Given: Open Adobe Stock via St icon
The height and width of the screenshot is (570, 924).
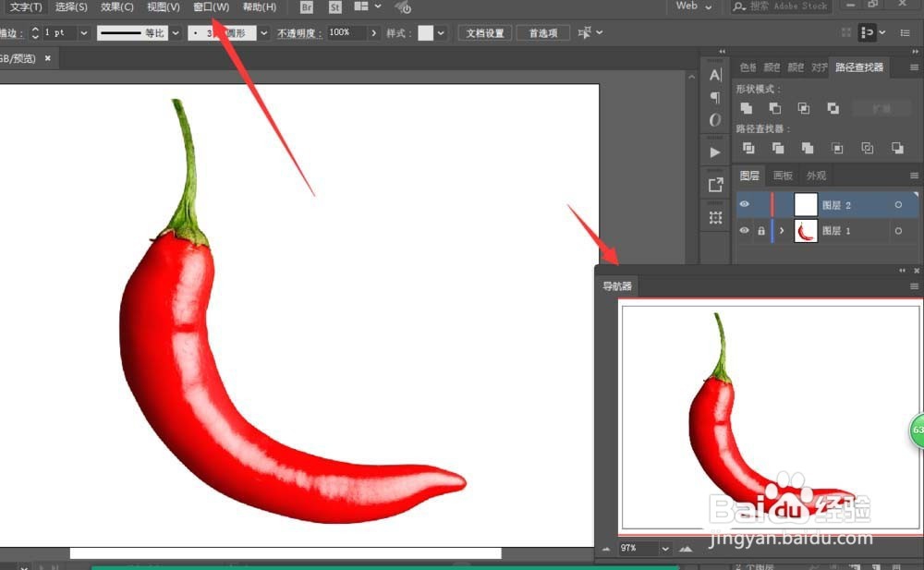Looking at the screenshot, I should click(334, 7).
